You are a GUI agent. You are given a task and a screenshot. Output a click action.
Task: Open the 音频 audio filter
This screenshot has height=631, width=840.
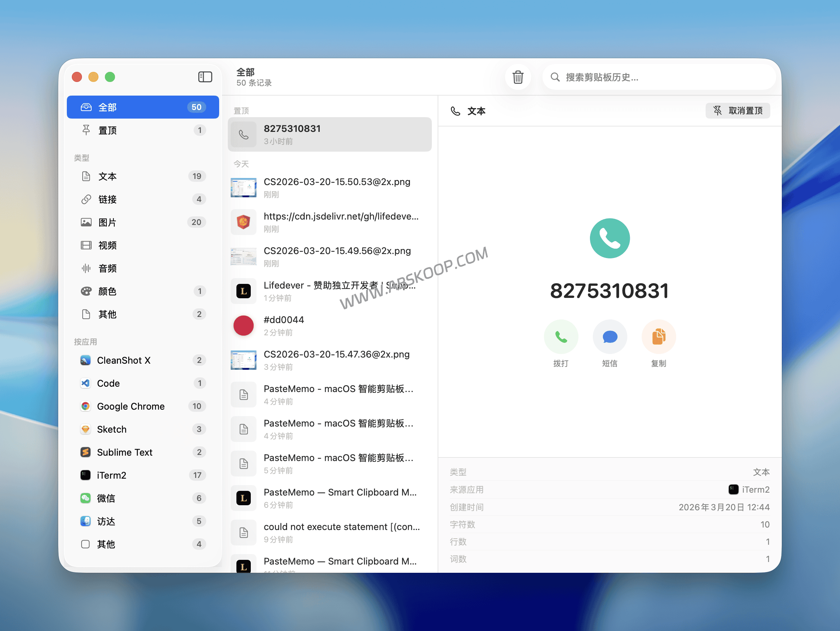coord(107,268)
